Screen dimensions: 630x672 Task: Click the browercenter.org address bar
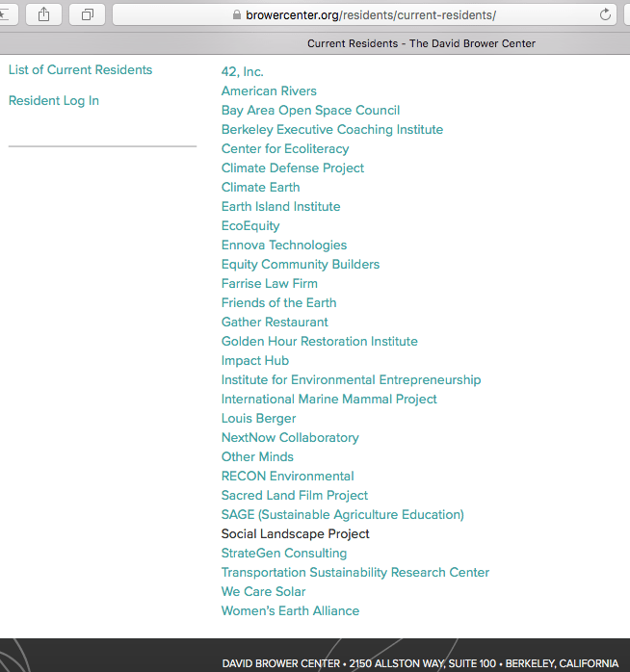[x=371, y=15]
